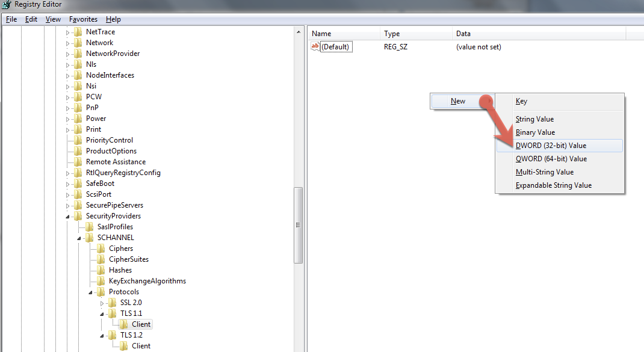The height and width of the screenshot is (352, 644).
Task: Expand the NetTrace registry key
Action: [x=68, y=32]
